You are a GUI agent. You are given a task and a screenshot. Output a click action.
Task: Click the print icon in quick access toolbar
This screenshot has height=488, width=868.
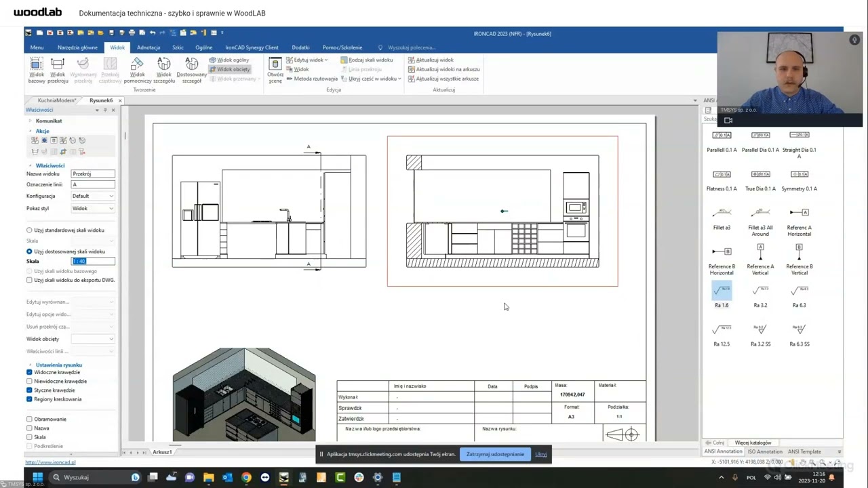(x=132, y=33)
